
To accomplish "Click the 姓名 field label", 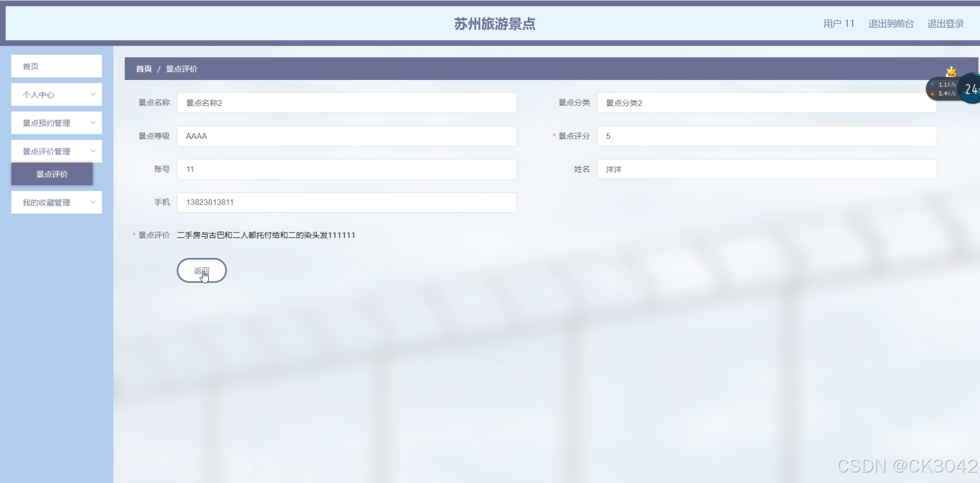I will [x=582, y=169].
